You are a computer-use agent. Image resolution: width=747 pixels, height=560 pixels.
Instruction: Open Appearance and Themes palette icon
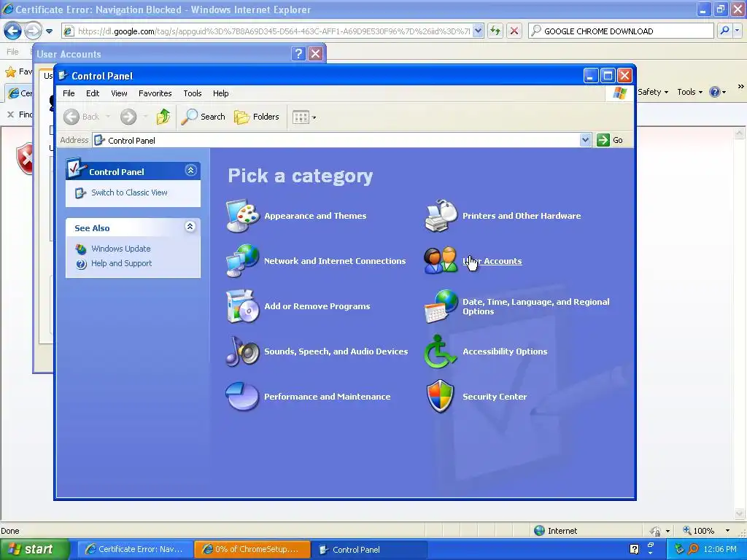click(242, 216)
